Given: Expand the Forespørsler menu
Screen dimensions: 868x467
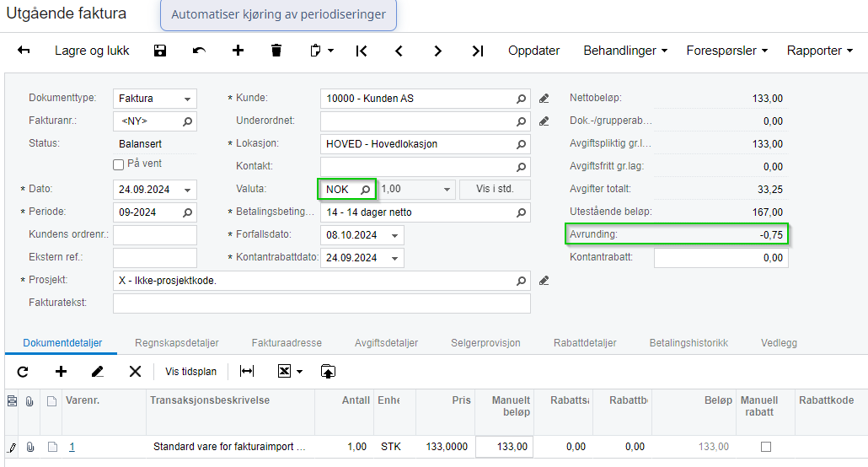Looking at the screenshot, I should 726,51.
